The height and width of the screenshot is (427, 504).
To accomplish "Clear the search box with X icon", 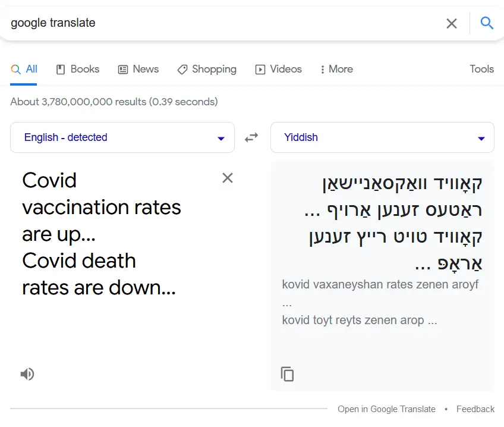I will (452, 23).
